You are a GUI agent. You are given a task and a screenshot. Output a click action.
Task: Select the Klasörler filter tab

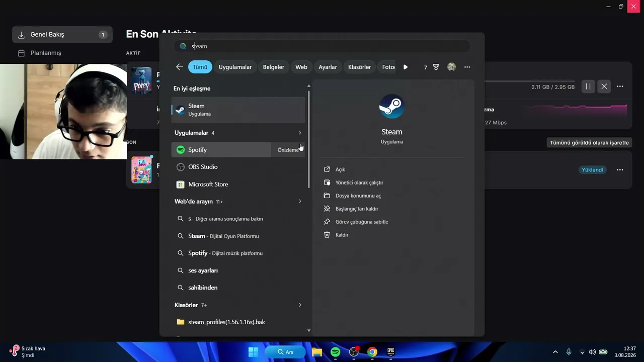(360, 67)
